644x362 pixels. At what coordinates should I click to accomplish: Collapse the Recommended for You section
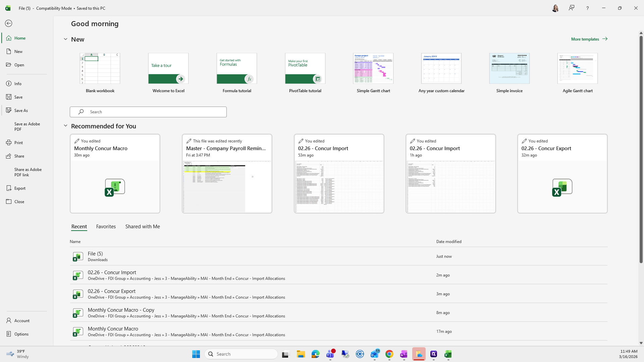click(x=65, y=126)
